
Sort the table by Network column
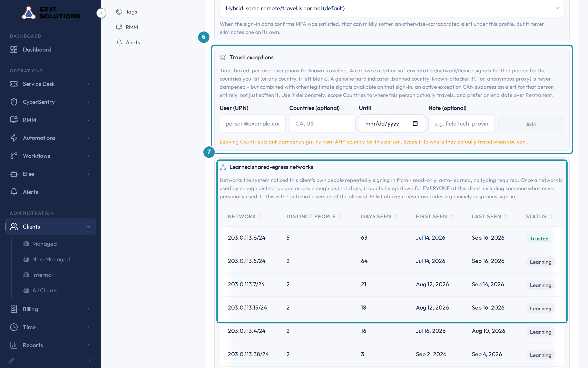[x=245, y=217]
